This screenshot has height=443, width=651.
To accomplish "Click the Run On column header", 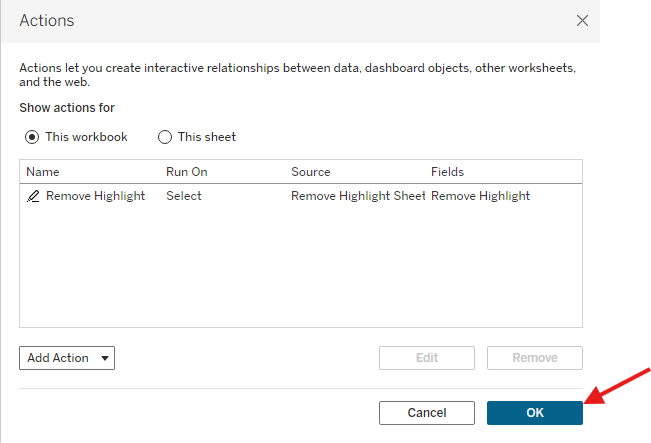I will [187, 172].
